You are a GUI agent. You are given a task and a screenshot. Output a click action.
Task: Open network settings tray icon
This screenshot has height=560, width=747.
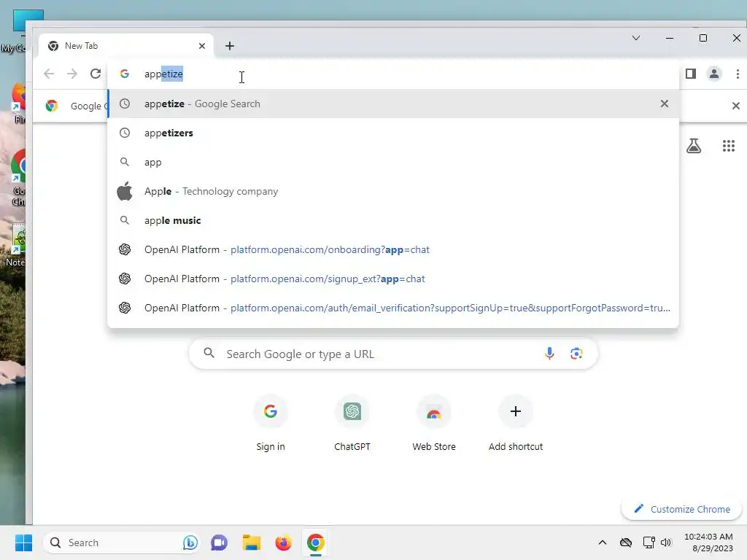[649, 542]
